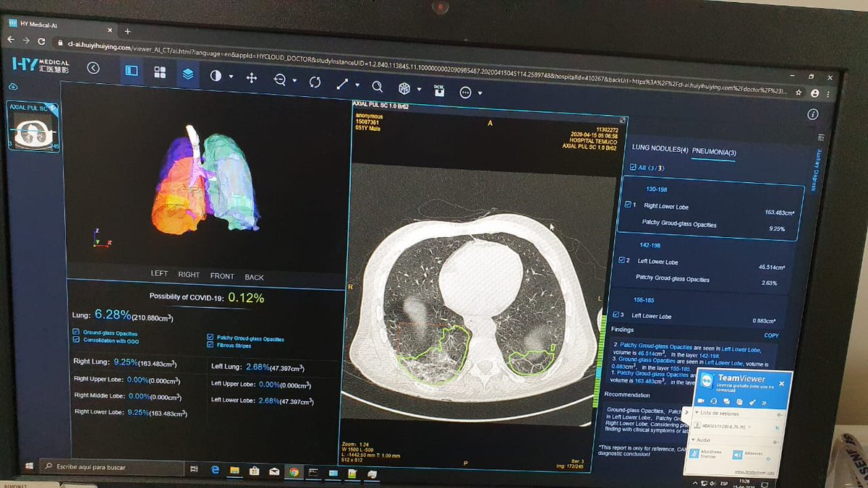This screenshot has width=868, height=488.
Task: Click the expand icon on CT viewport corner
Action: tap(623, 120)
